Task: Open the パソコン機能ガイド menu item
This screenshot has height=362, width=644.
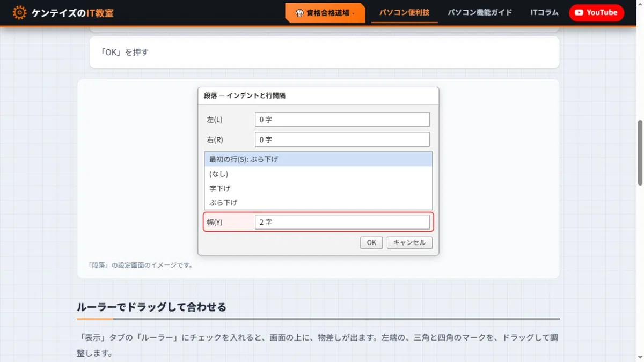Action: [480, 12]
